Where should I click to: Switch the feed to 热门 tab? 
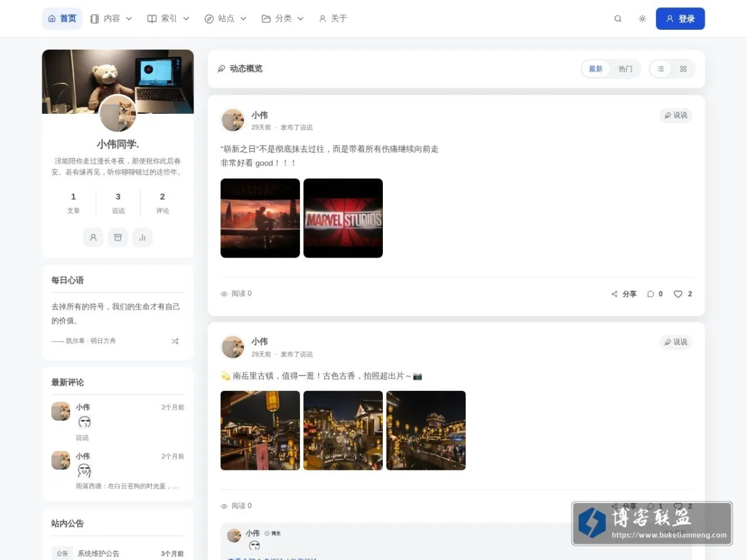coord(625,69)
